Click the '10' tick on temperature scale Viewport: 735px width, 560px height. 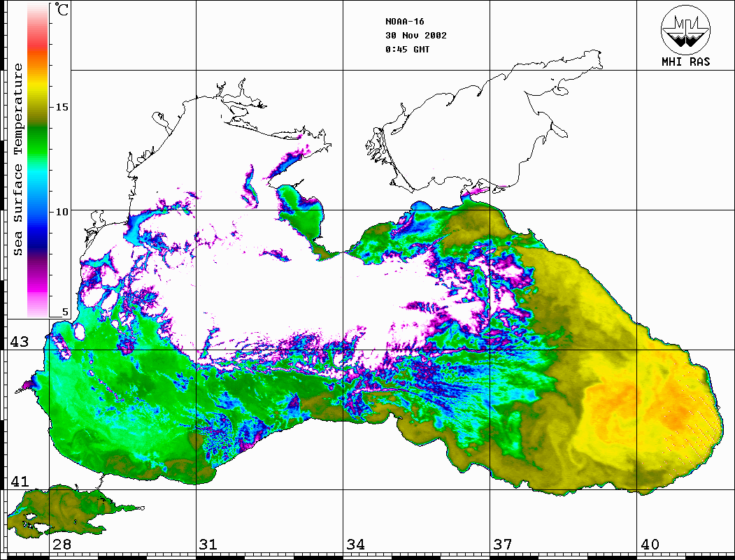point(62,212)
